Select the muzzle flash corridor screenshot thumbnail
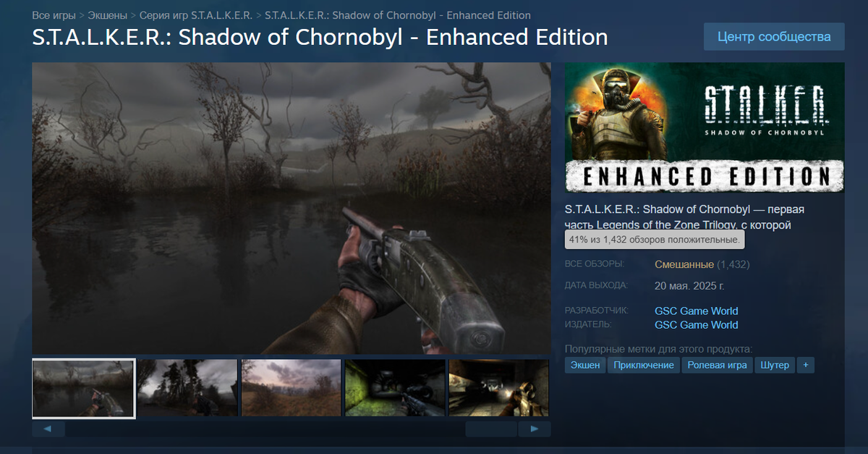Viewport: 868px width, 454px height. 499,388
